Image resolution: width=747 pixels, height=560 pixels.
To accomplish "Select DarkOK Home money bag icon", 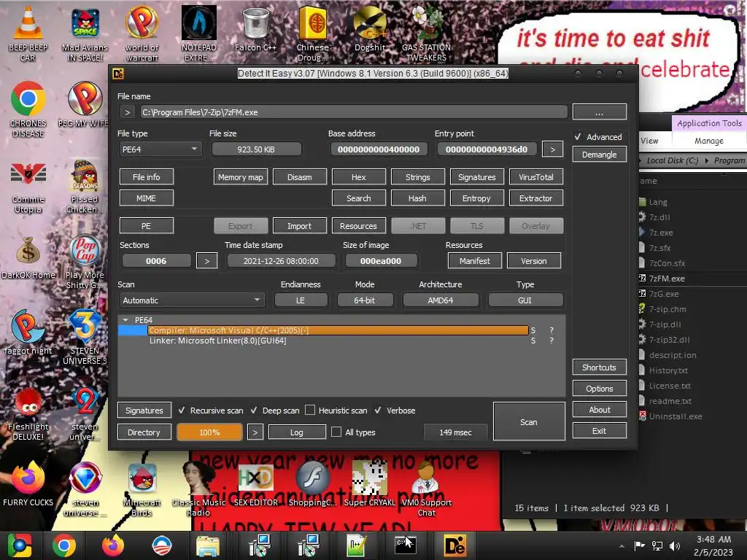I will point(28,257).
